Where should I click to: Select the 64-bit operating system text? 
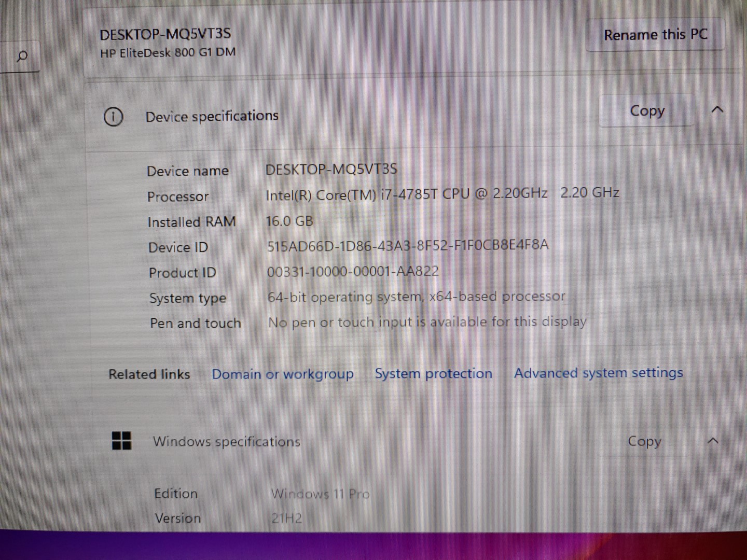click(416, 297)
